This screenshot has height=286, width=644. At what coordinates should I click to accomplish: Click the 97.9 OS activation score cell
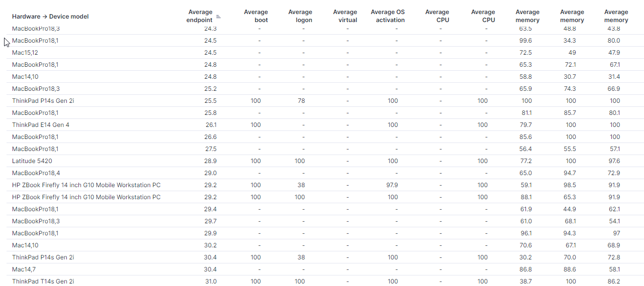(x=392, y=185)
